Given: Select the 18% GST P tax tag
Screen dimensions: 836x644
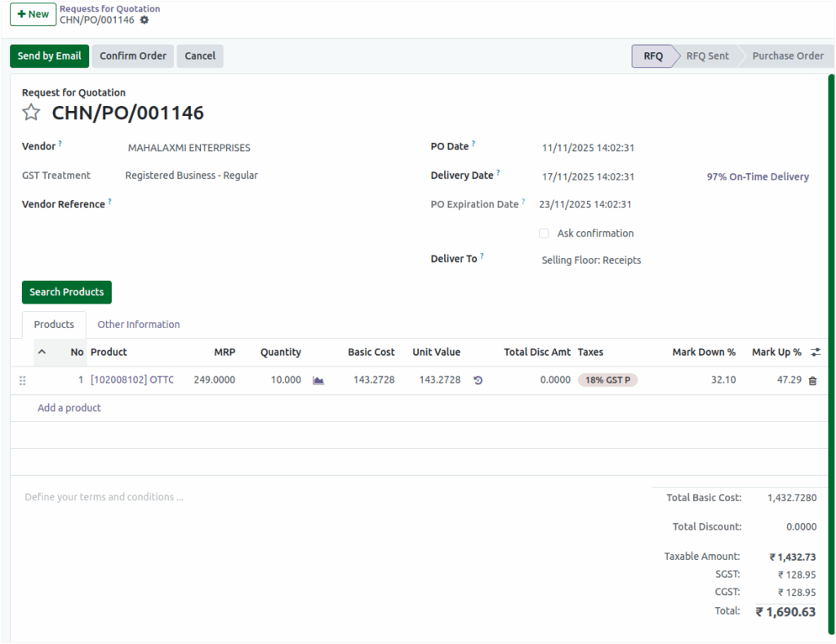Looking at the screenshot, I should [607, 380].
